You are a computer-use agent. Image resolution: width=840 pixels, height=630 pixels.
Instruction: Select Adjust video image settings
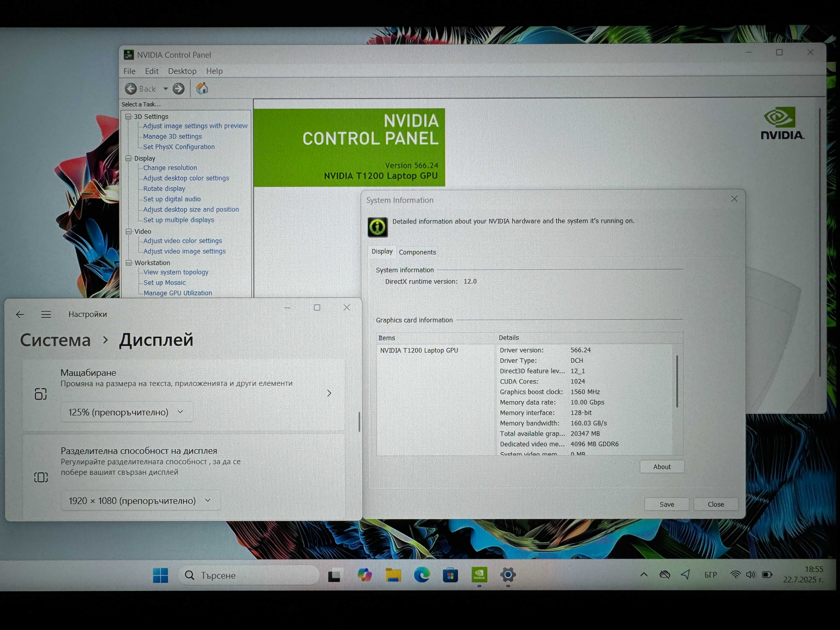tap(185, 251)
